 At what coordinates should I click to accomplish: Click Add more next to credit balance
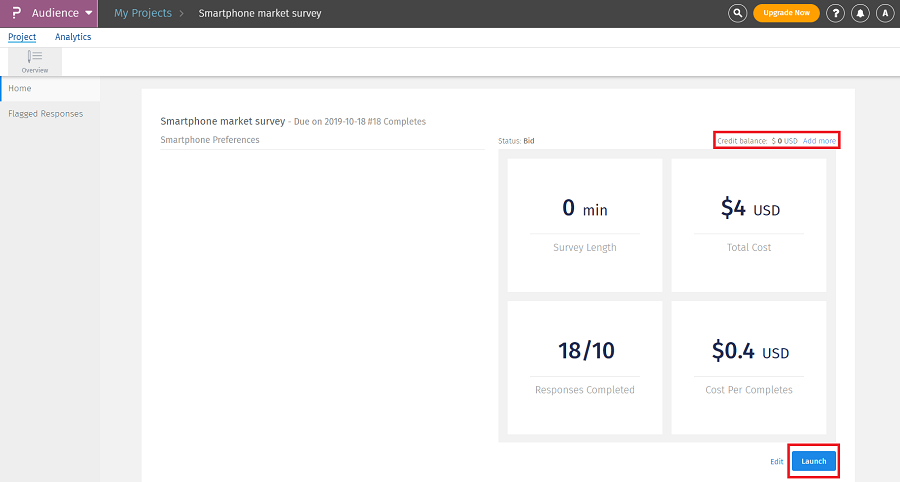click(819, 141)
